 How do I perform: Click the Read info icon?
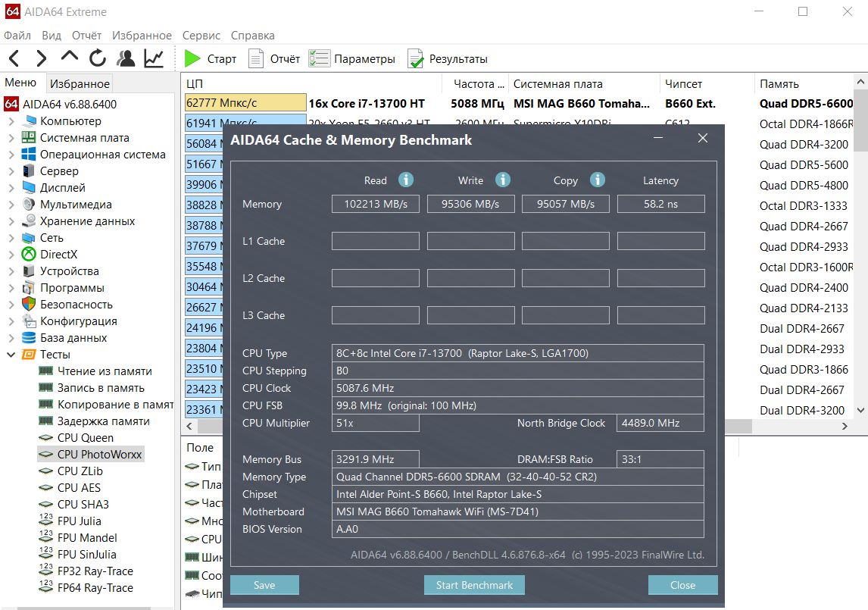point(406,180)
